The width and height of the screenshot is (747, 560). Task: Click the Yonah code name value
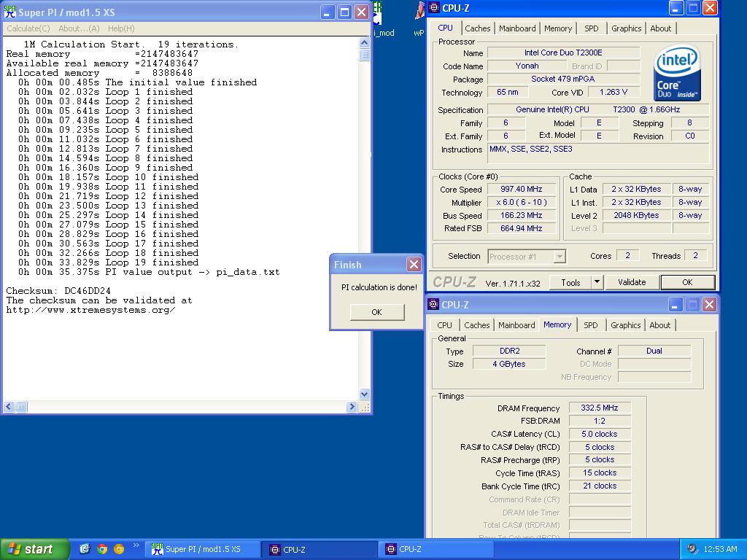point(527,66)
